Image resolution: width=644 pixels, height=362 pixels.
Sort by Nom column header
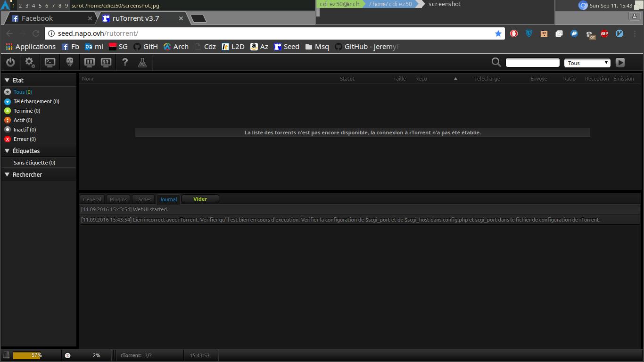pyautogui.click(x=88, y=79)
